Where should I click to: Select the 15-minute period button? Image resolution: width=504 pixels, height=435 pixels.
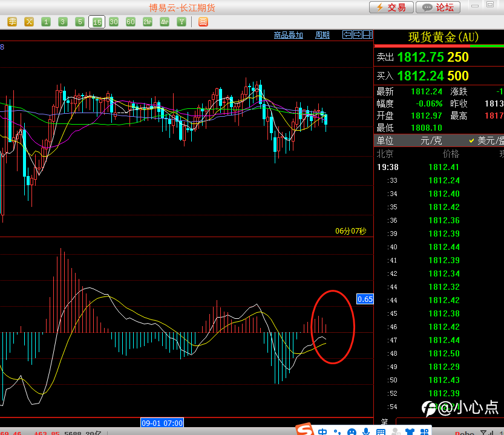pos(97,22)
